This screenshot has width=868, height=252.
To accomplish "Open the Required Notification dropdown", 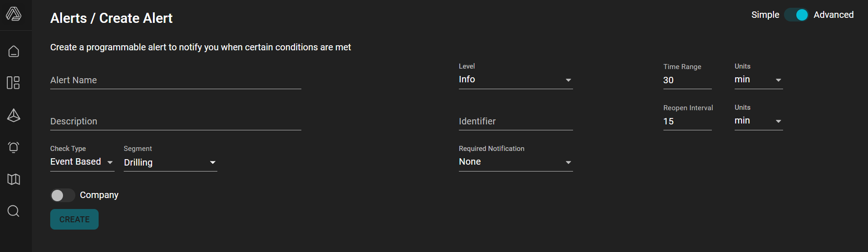I will [x=516, y=162].
